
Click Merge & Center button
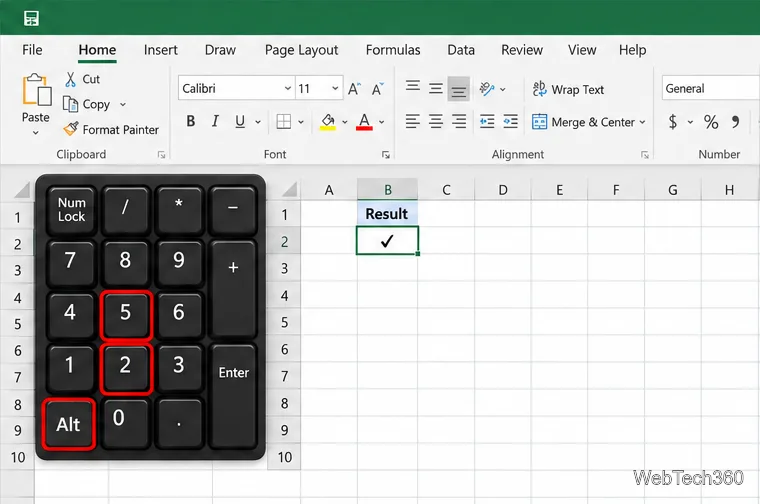(584, 122)
